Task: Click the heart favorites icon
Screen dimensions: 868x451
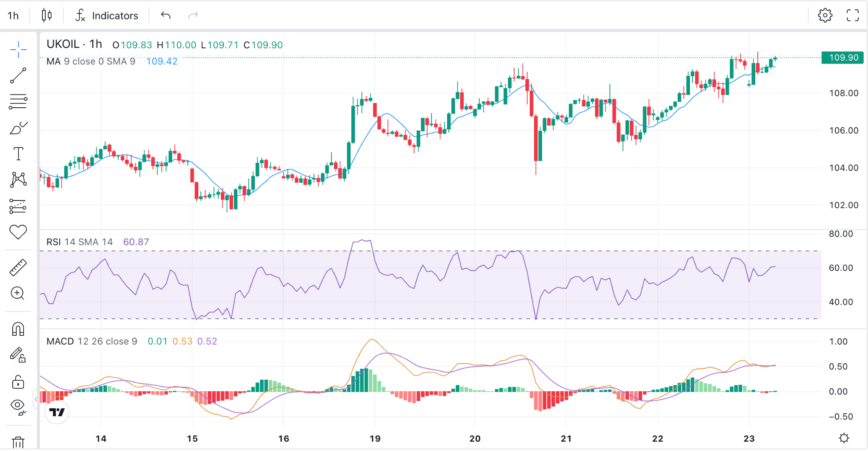Action: point(18,232)
